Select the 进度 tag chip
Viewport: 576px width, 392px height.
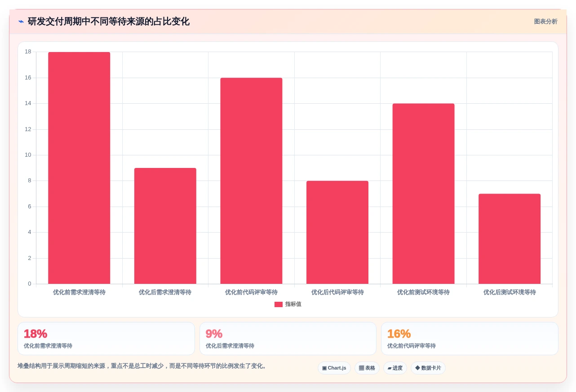(395, 368)
